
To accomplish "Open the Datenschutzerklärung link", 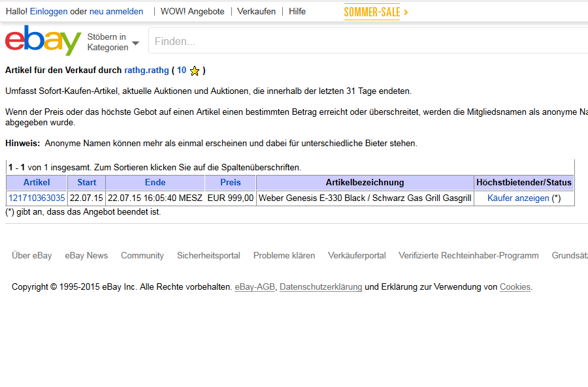I will 321,287.
